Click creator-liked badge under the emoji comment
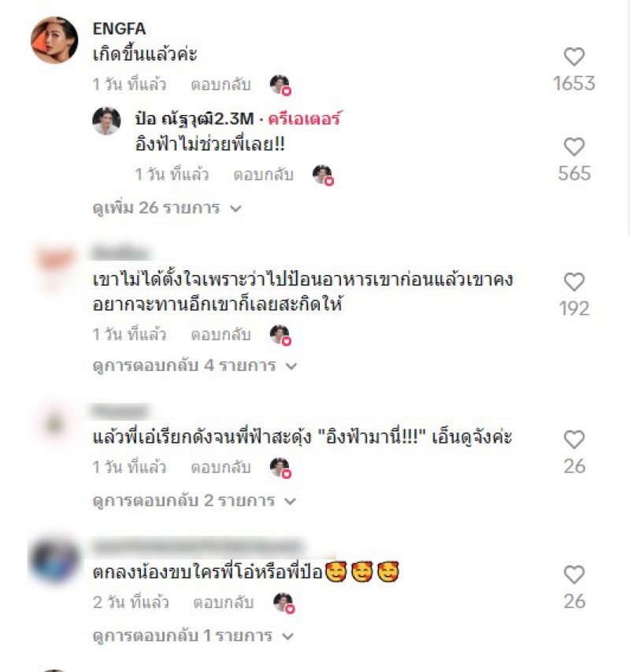630x672 pixels. (284, 603)
